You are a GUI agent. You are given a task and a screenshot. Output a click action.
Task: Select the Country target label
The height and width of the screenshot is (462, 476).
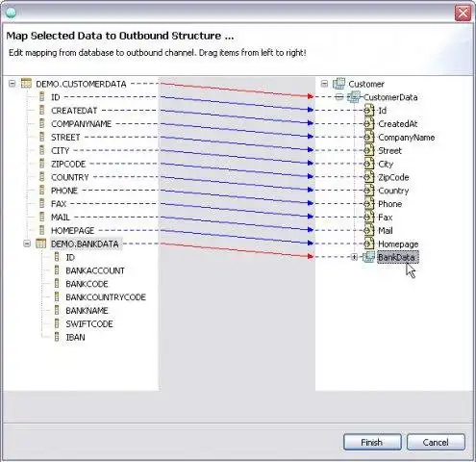(x=393, y=191)
